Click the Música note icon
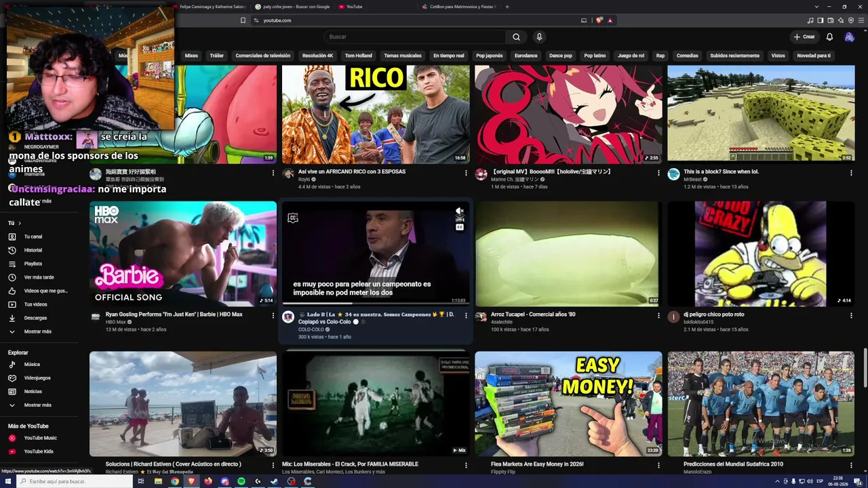The width and height of the screenshot is (868, 488). 12,364
